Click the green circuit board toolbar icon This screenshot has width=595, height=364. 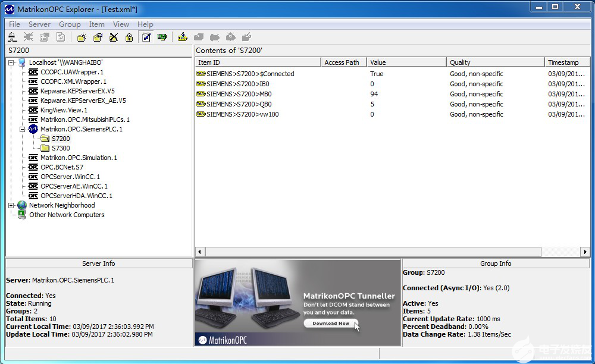[x=161, y=37]
